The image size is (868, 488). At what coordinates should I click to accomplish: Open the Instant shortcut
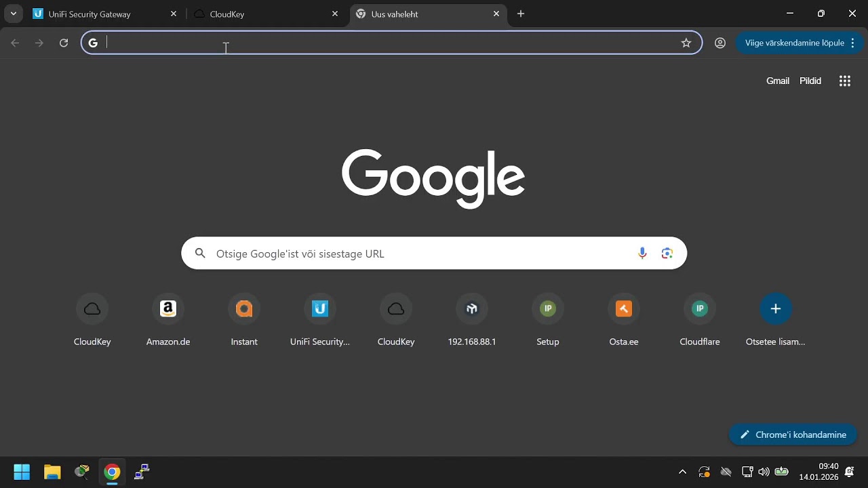tap(244, 320)
